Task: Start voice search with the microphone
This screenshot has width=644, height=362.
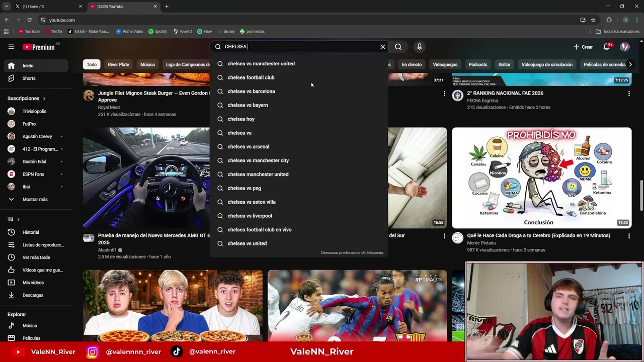Action: (x=420, y=47)
